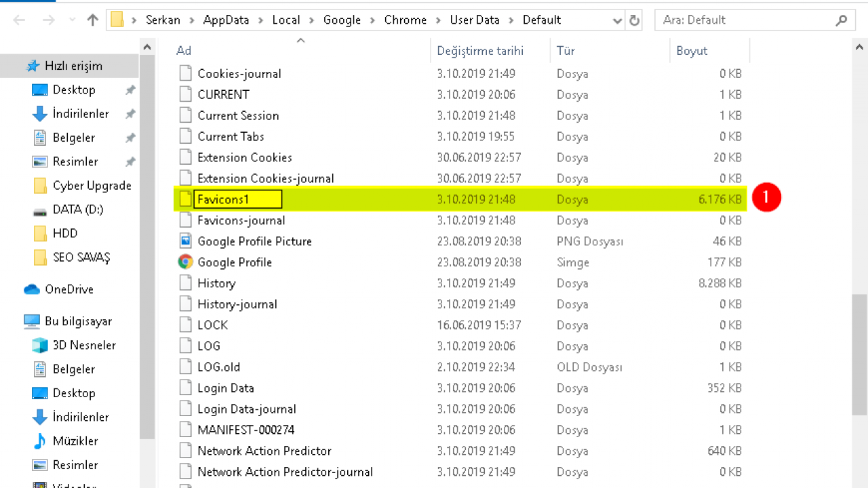
Task: Click the Up one level arrow
Action: tap(93, 20)
